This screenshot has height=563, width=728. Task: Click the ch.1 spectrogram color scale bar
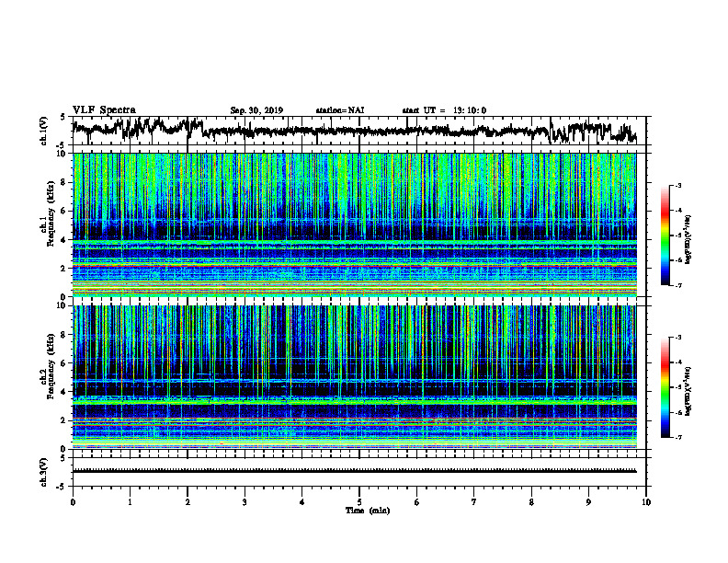point(665,236)
